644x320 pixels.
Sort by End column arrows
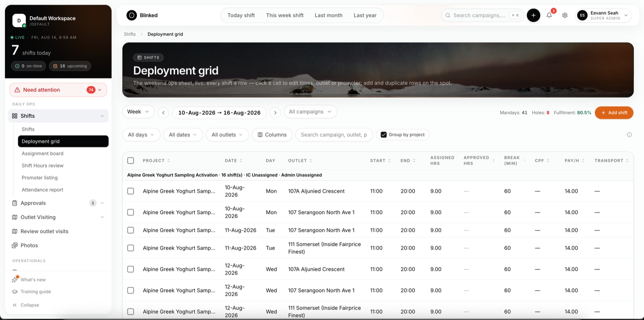tap(414, 161)
